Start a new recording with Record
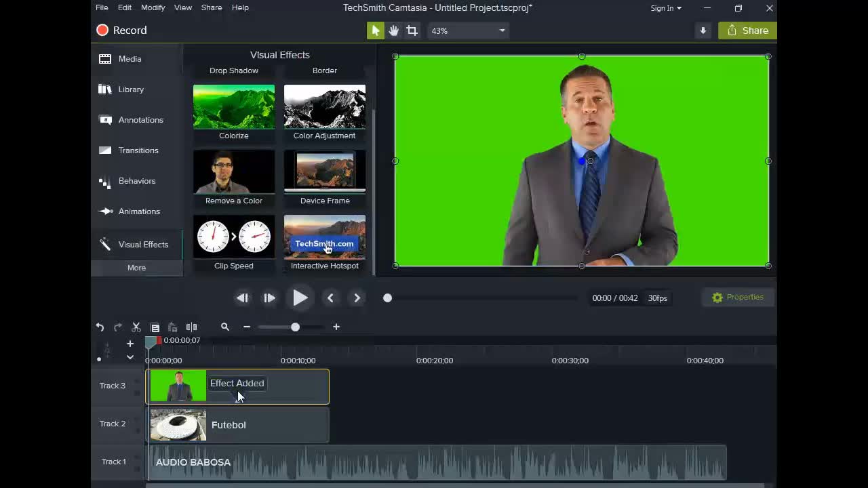868x488 pixels. pos(122,30)
